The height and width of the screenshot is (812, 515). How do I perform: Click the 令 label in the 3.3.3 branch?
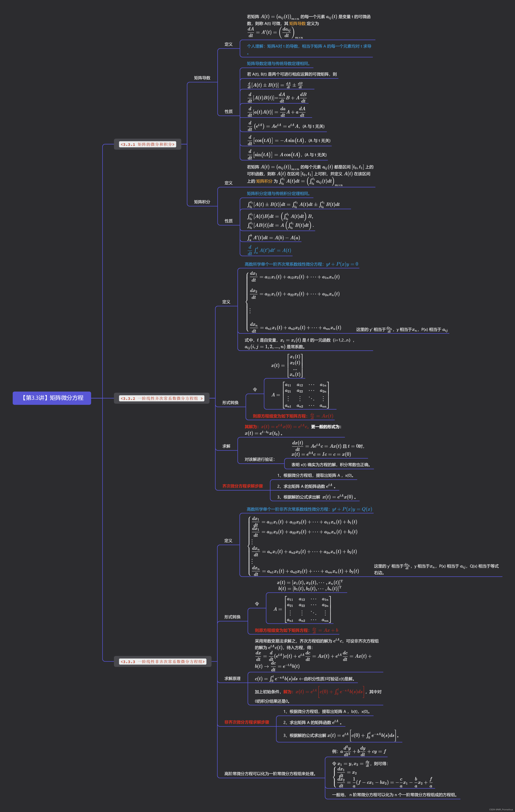coord(257,604)
